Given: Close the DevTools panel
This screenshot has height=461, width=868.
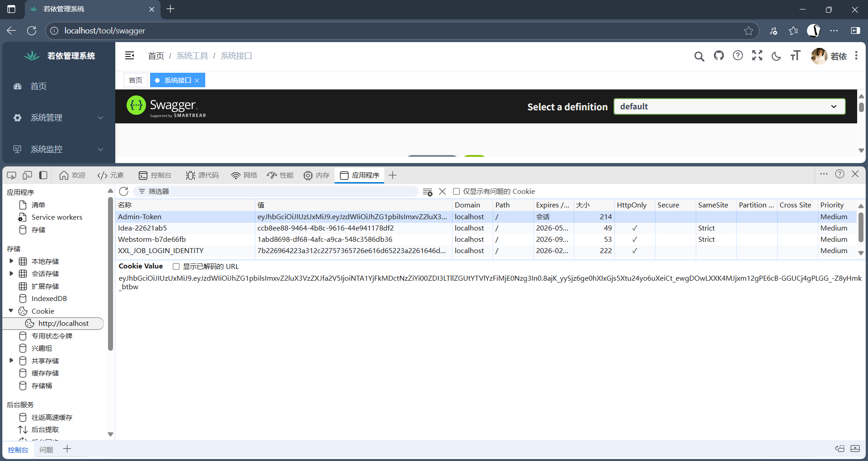Looking at the screenshot, I should click(855, 174).
